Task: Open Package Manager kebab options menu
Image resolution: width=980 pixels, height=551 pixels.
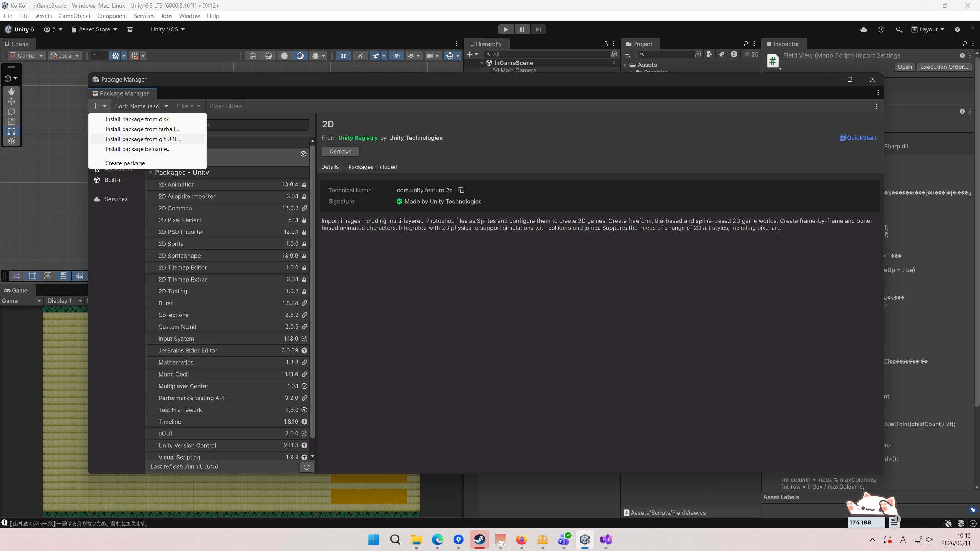Action: (877, 106)
